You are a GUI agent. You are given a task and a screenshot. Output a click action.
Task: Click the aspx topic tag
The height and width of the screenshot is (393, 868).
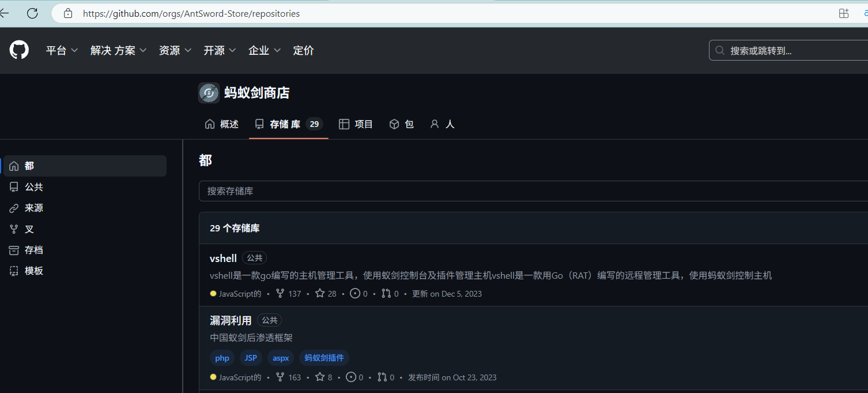281,358
